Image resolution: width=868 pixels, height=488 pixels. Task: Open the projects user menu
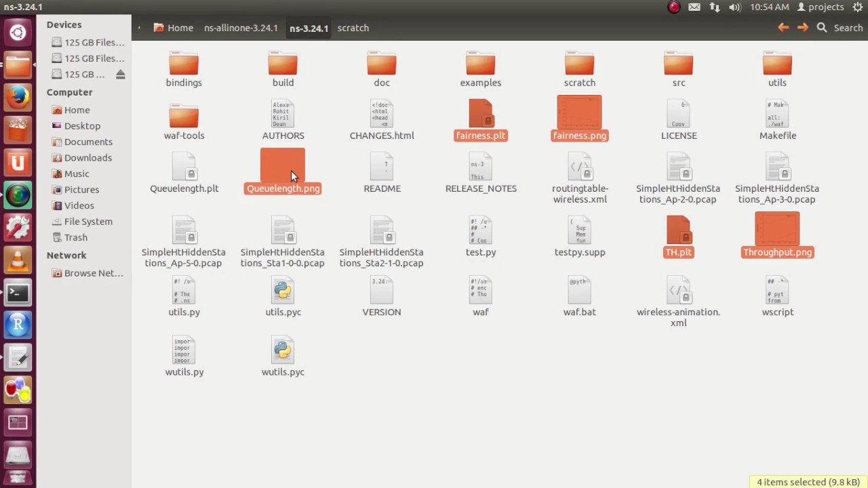pos(821,7)
